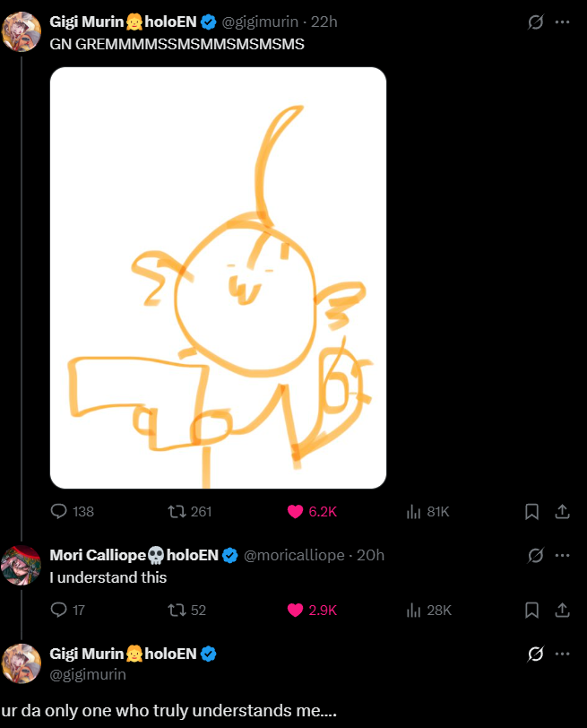The image size is (587, 728).
Task: View analytics for the 81K views tweet
Action: pyautogui.click(x=414, y=511)
